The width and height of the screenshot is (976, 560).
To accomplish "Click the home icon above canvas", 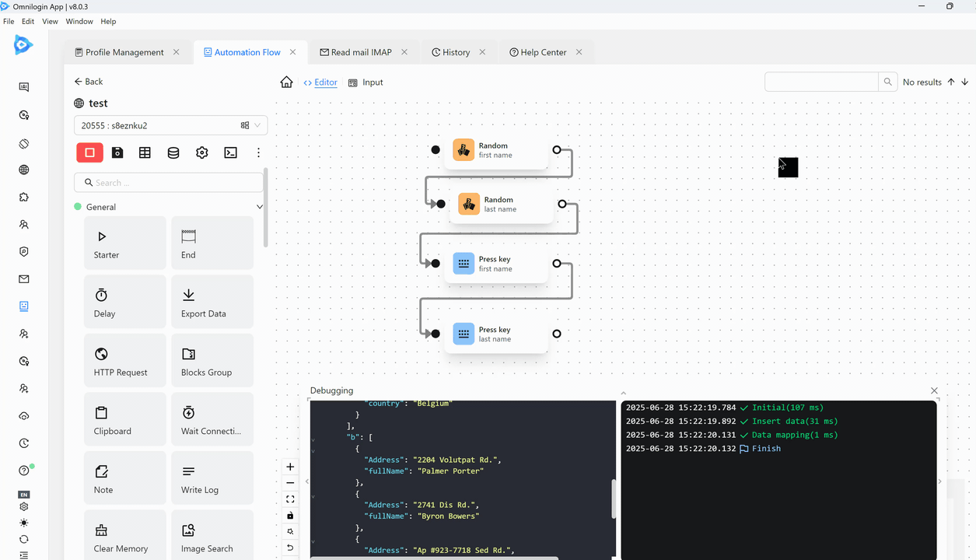I will 287,82.
